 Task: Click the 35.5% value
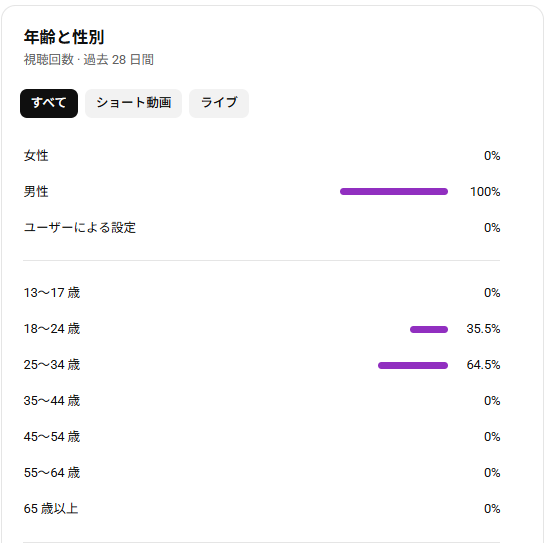pos(483,329)
